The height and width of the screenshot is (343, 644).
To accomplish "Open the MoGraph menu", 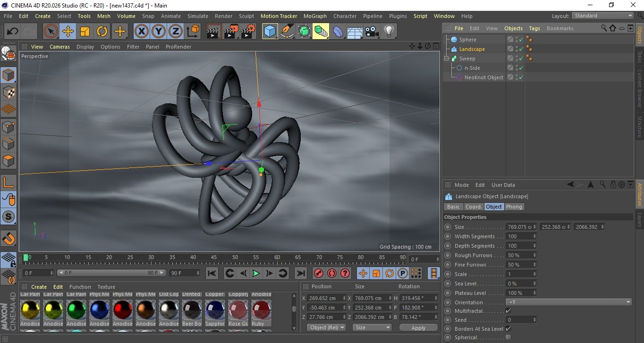I will tap(314, 16).
